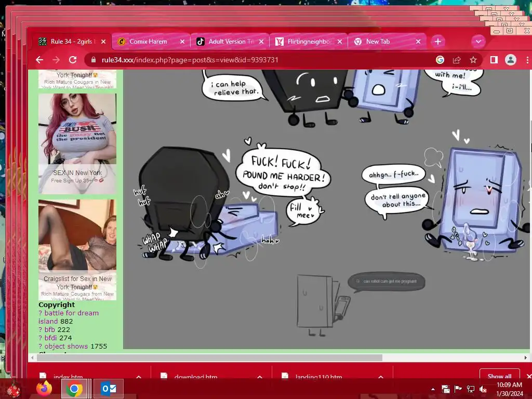This screenshot has width=532, height=399.
Task: Close the Comix Harem tab
Action: pos(182,42)
